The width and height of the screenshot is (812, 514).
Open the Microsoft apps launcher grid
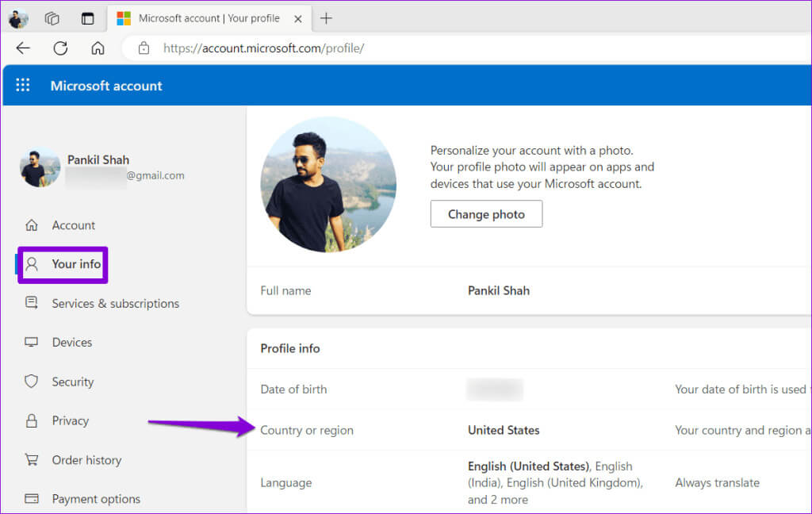point(23,85)
